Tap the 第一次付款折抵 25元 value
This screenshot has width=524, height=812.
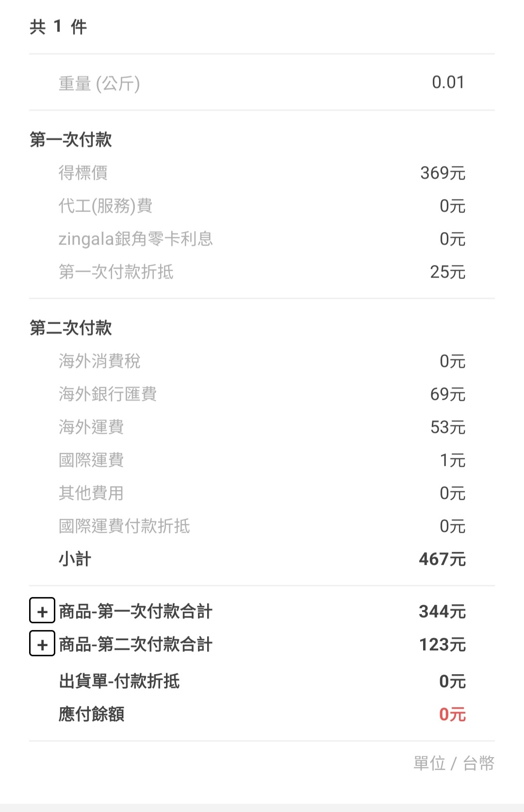coord(448,271)
